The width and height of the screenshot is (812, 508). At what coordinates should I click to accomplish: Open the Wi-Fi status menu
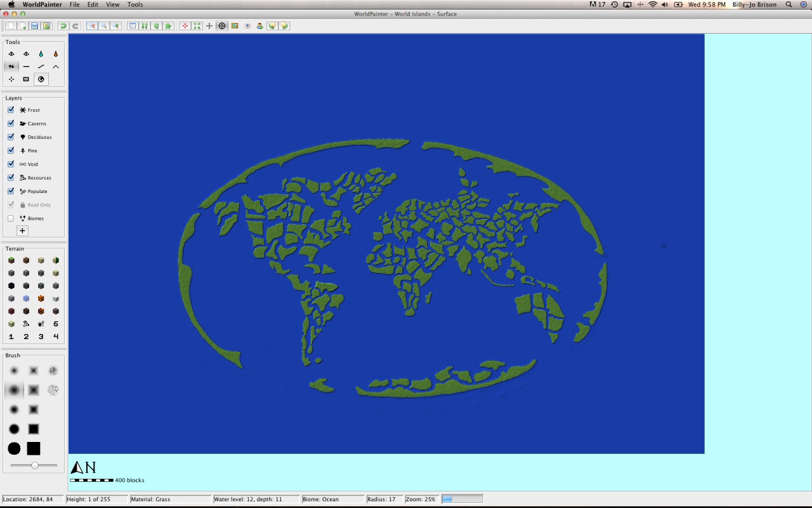click(x=653, y=4)
